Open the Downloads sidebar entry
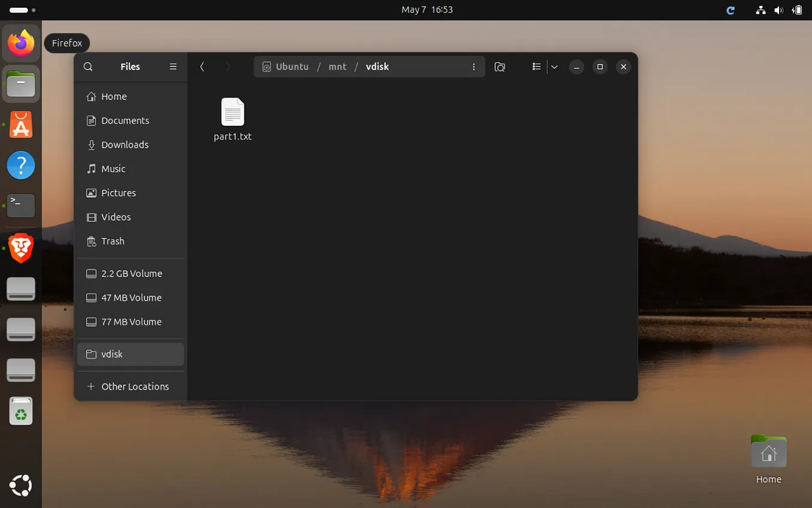812x508 pixels. pyautogui.click(x=124, y=144)
